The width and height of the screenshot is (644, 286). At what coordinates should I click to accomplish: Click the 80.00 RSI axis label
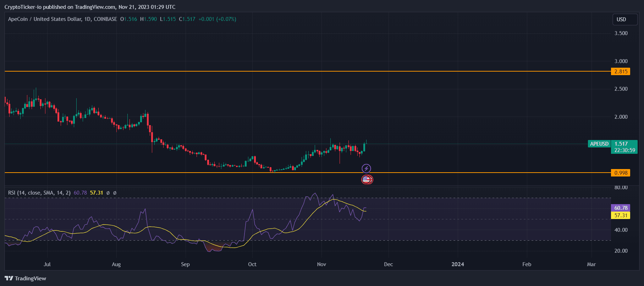[621, 187]
